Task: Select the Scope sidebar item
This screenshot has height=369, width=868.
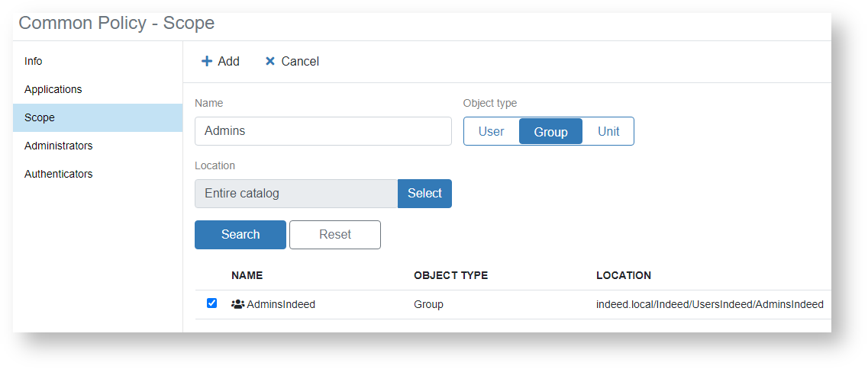Action: pos(40,117)
